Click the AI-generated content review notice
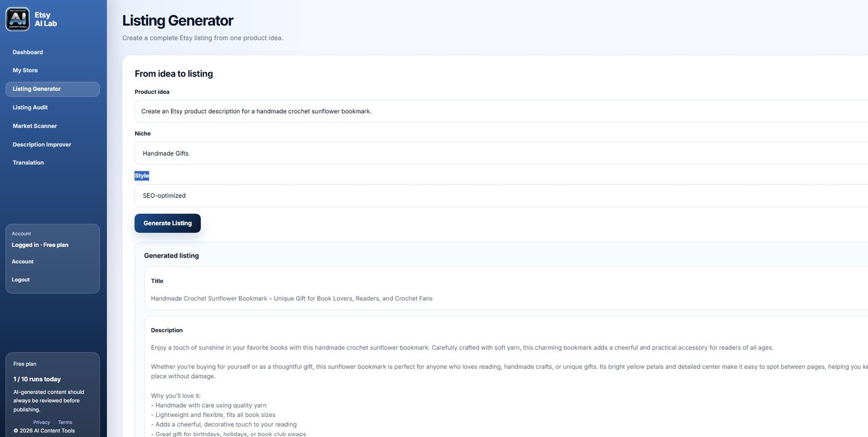Image resolution: width=868 pixels, height=437 pixels. tap(49, 401)
